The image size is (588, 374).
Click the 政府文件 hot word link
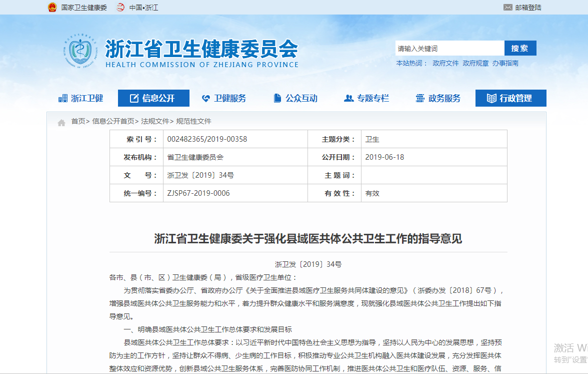pos(445,63)
